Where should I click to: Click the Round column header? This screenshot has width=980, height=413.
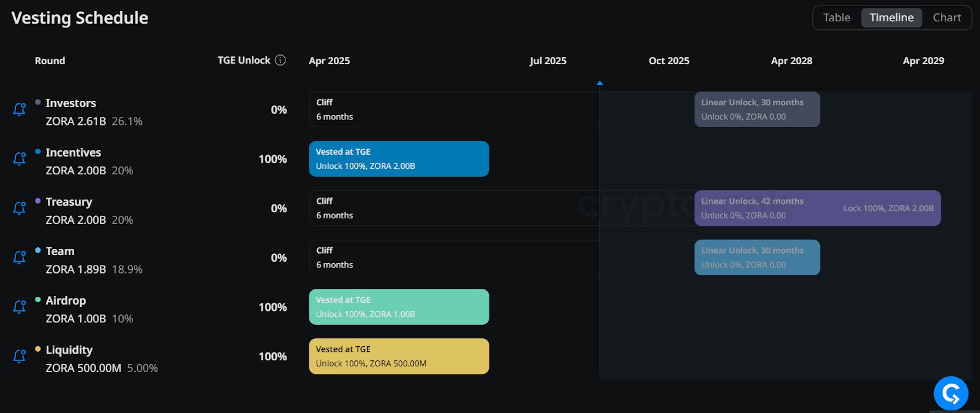(x=50, y=61)
